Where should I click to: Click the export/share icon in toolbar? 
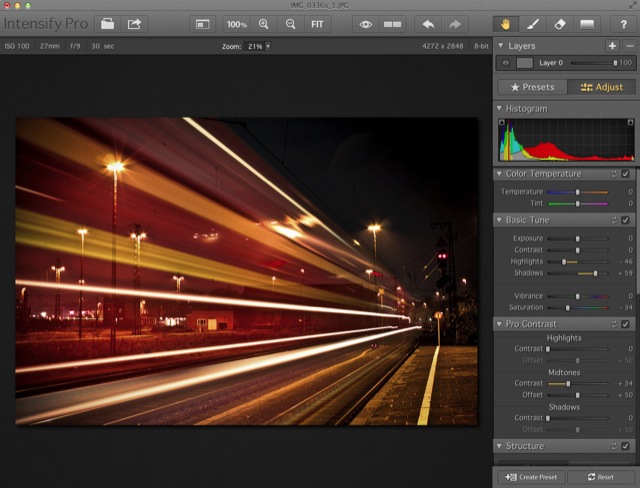(x=135, y=23)
